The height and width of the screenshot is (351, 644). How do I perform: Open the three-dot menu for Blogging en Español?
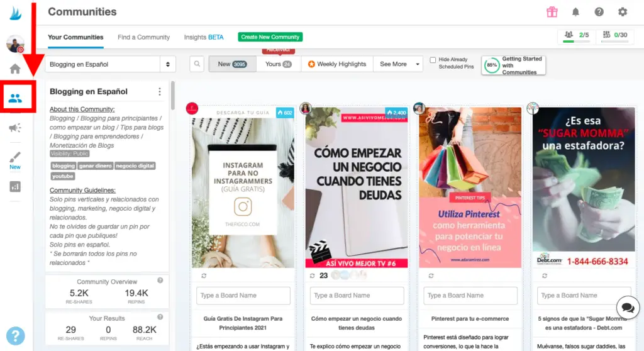[160, 92]
